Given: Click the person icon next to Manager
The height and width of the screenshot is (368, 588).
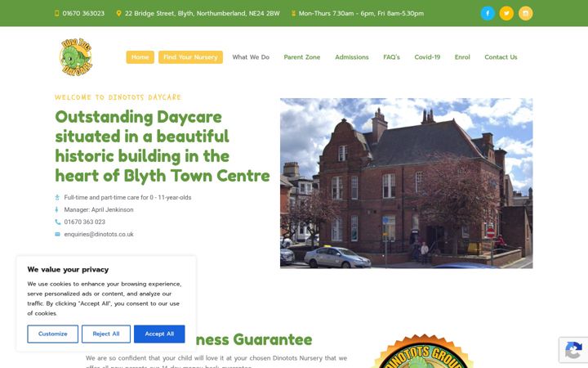Looking at the screenshot, I should [57, 209].
